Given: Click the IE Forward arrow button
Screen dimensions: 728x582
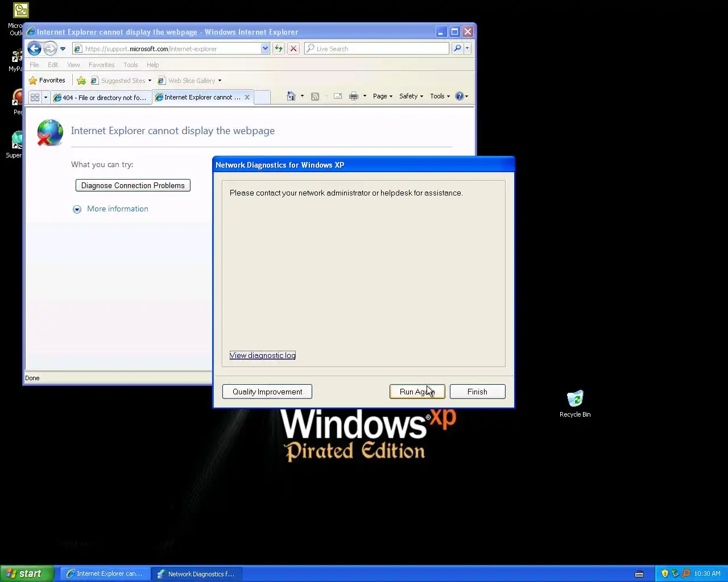Looking at the screenshot, I should click(50, 49).
